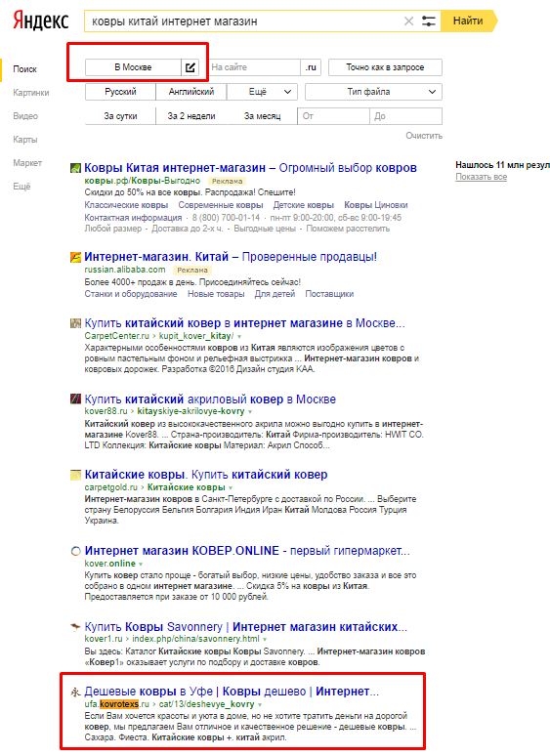Open Классические ковры sitelink

126,205
